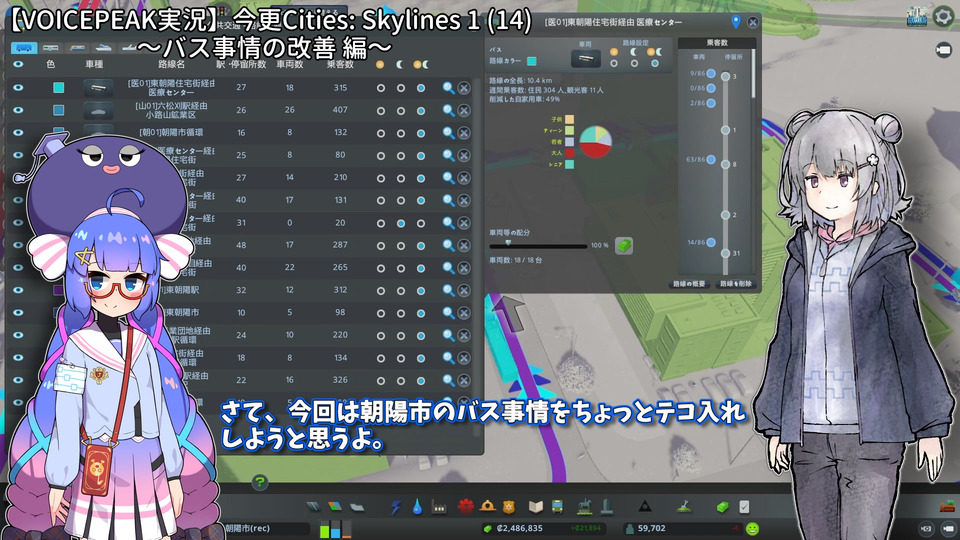
Task: Click the 路線の概要 button
Action: point(689,284)
